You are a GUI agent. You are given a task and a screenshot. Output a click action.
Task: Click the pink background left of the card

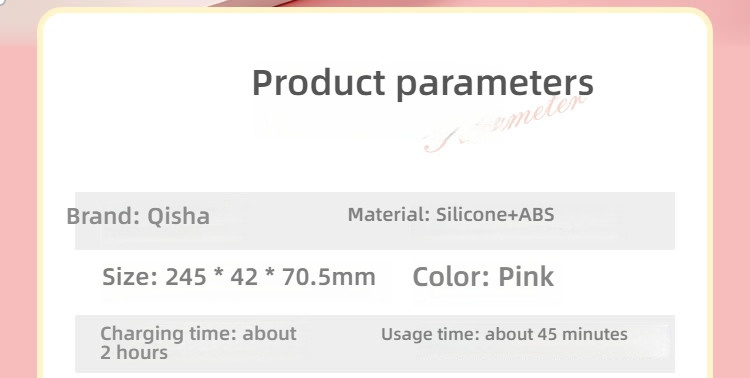tap(18, 215)
